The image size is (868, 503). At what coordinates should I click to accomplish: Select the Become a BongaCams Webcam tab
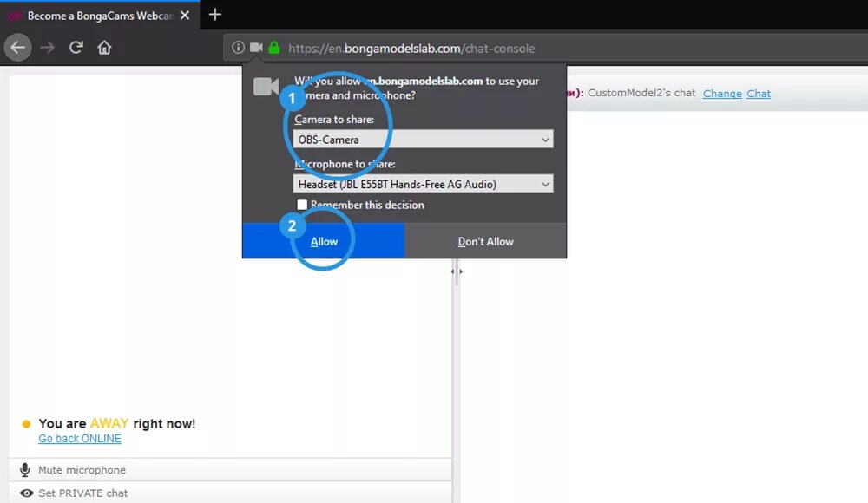[x=100, y=16]
